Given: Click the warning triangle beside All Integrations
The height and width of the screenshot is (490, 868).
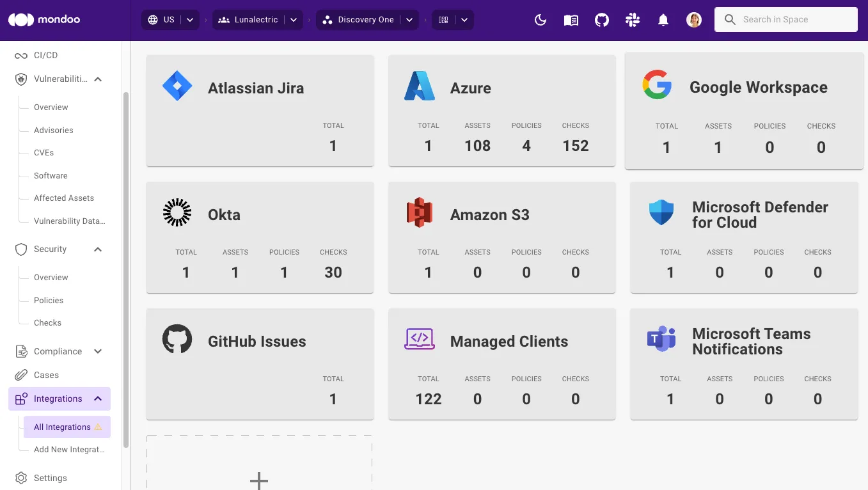Looking at the screenshot, I should click(x=98, y=427).
